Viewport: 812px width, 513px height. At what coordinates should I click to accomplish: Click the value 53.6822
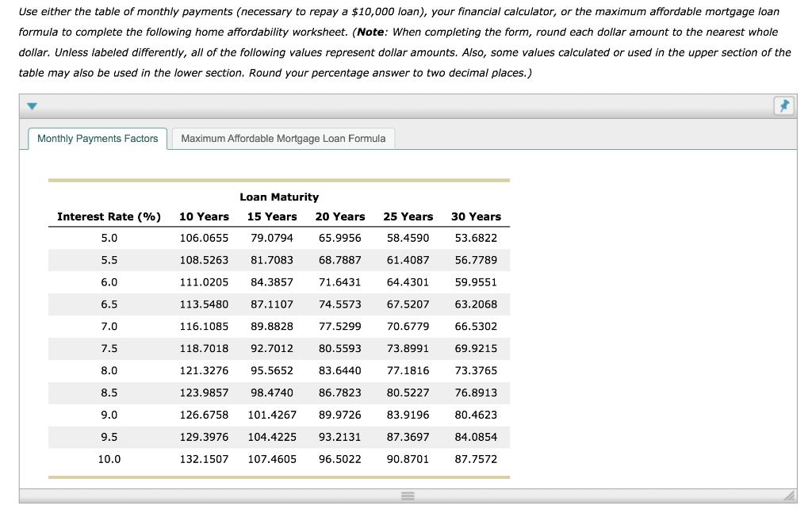point(476,238)
